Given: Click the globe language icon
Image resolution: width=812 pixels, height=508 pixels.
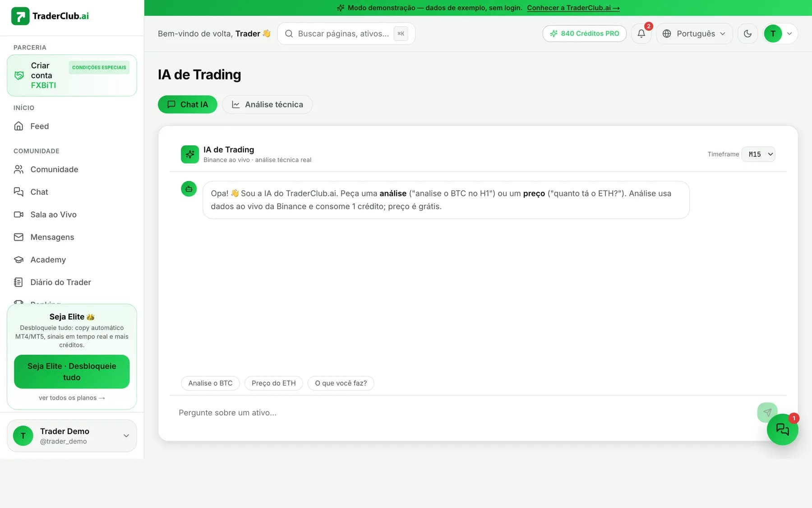Looking at the screenshot, I should pos(667,33).
